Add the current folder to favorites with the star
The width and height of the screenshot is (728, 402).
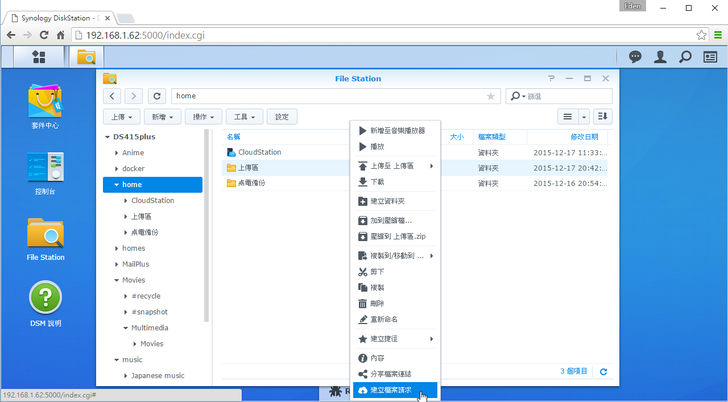click(490, 96)
